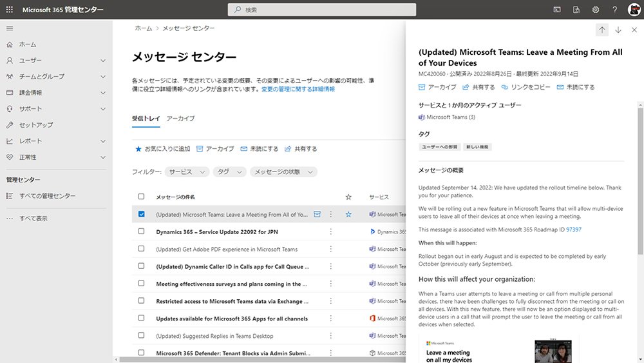Collapse navigation with hamburger menu icon
Screen dimensions: 644x363
tap(10, 28)
